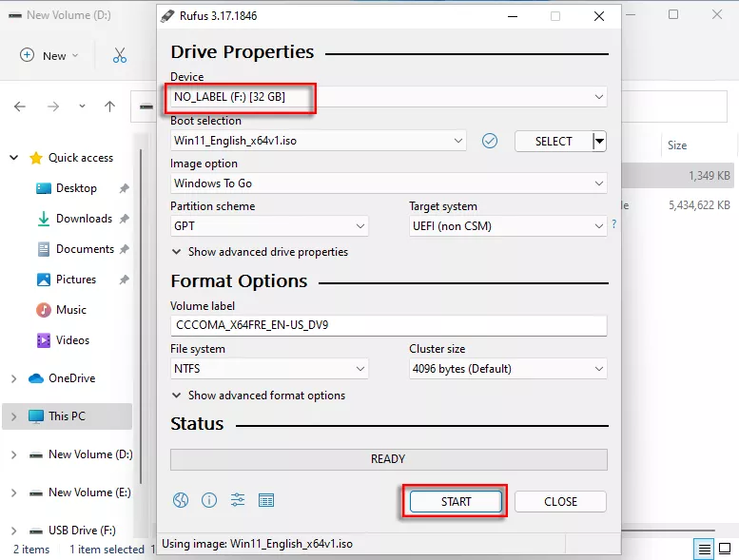739x560 pixels.
Task: Show the Rufus log icon
Action: click(x=266, y=500)
